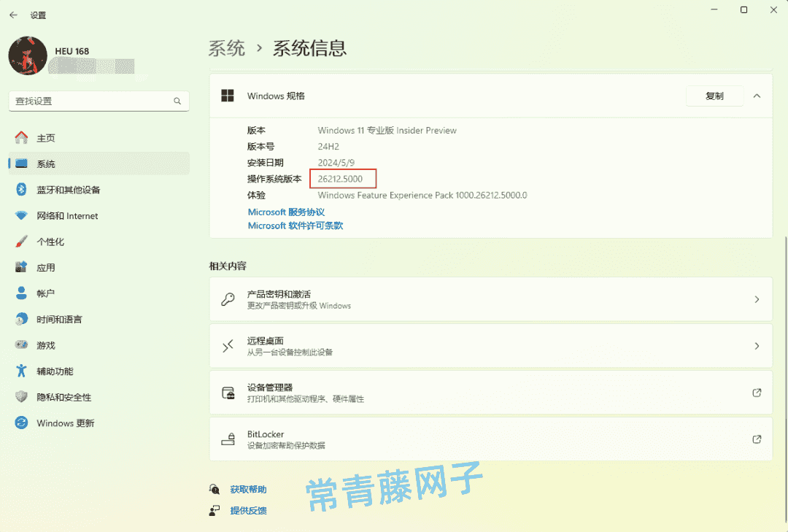788x532 pixels.
Task: Open 时间和语言 clock globe icon
Action: [x=21, y=319]
